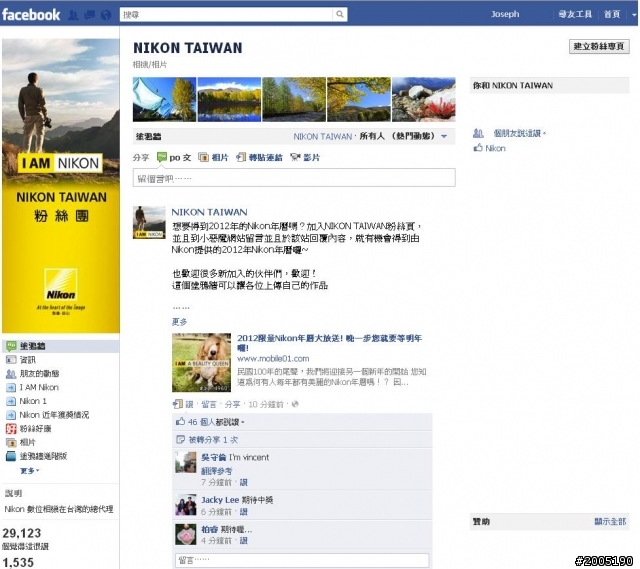Click the thumbs-up icon beside Nikon

click(x=478, y=148)
